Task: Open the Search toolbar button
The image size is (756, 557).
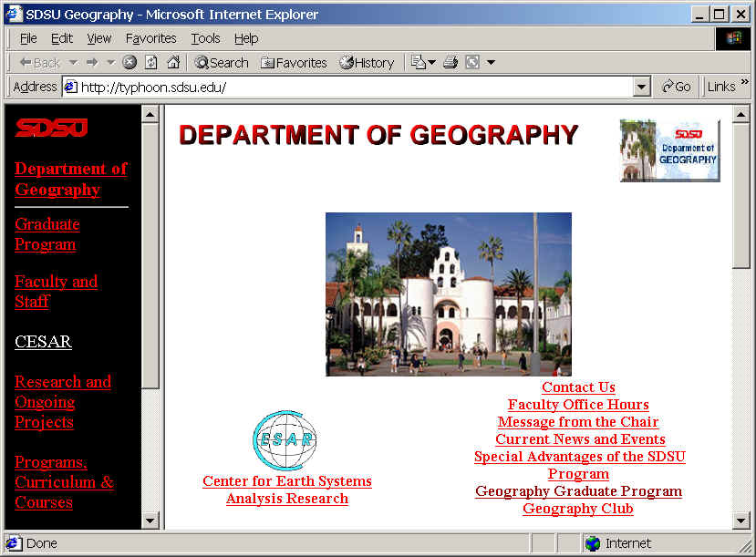Action: [x=222, y=63]
